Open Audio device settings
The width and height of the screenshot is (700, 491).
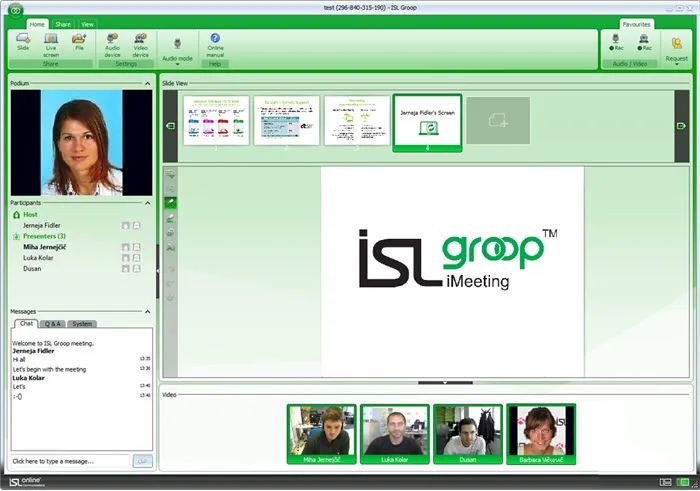pos(112,45)
